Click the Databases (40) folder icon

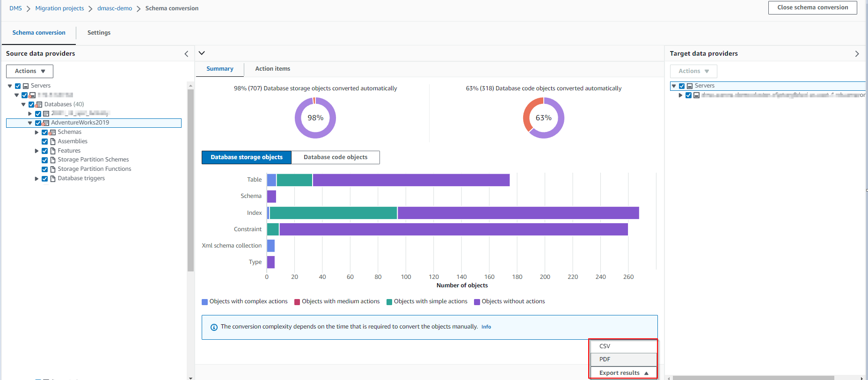click(x=39, y=104)
